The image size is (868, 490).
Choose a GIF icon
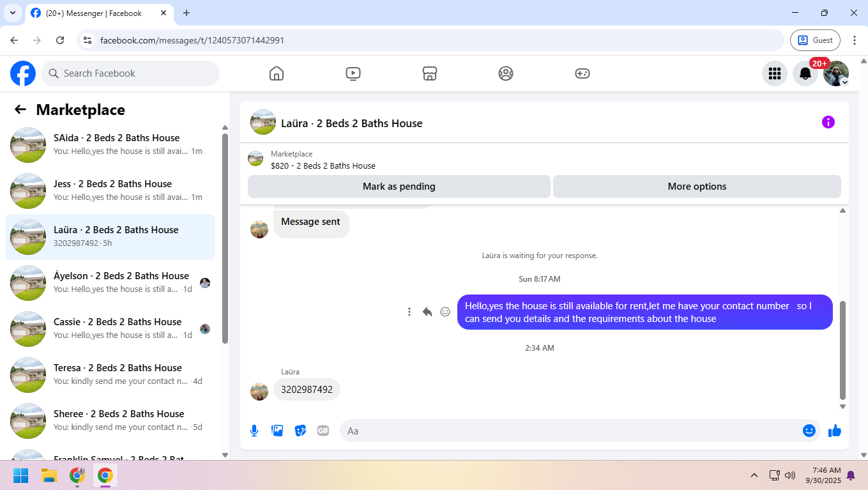click(323, 431)
